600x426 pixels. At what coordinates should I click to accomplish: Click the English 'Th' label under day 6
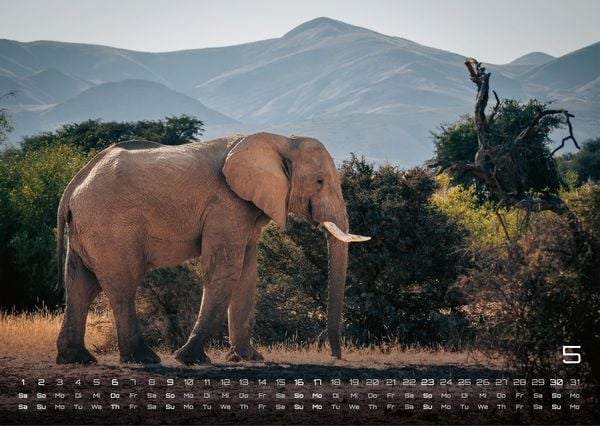115,407
